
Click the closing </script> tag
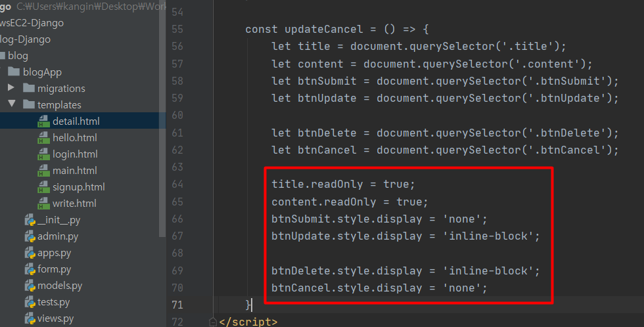(x=248, y=322)
